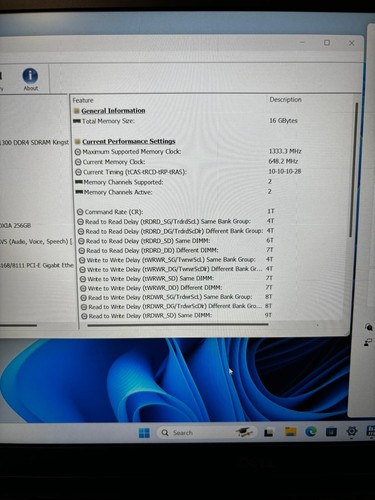
Task: Select the Total Memory Size row
Action: pos(108,121)
